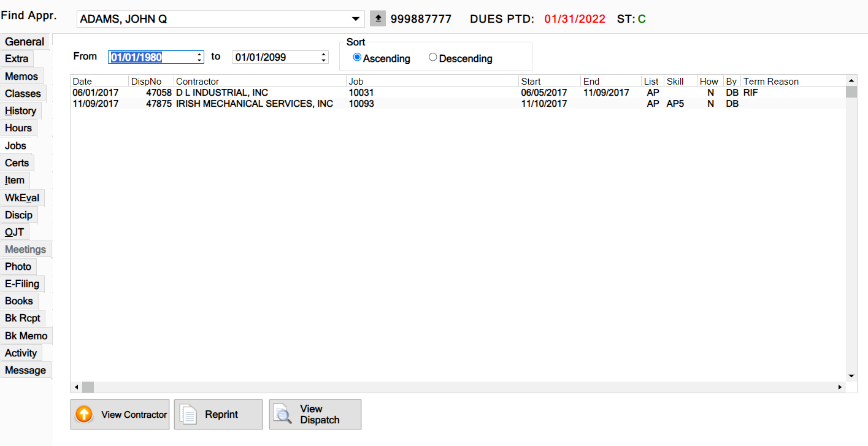The image size is (868, 446).
Task: Click the vertical scrollbar down arrow
Action: coord(851,375)
